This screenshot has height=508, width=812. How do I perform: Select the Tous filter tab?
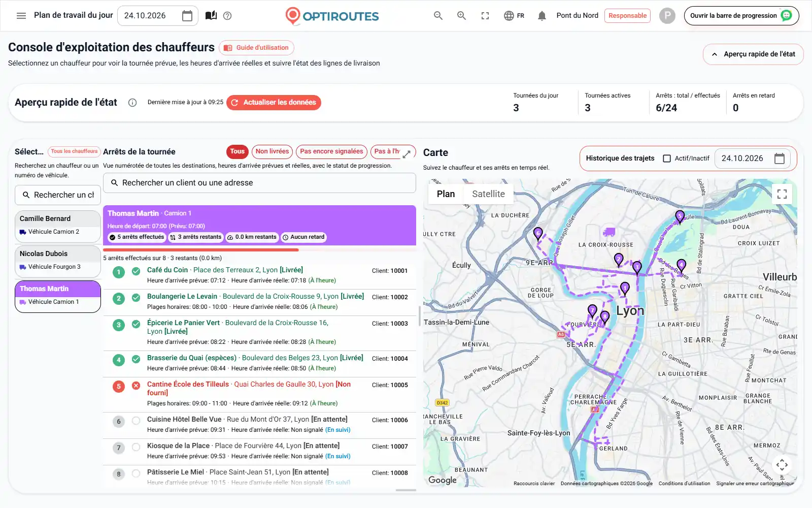click(x=237, y=151)
